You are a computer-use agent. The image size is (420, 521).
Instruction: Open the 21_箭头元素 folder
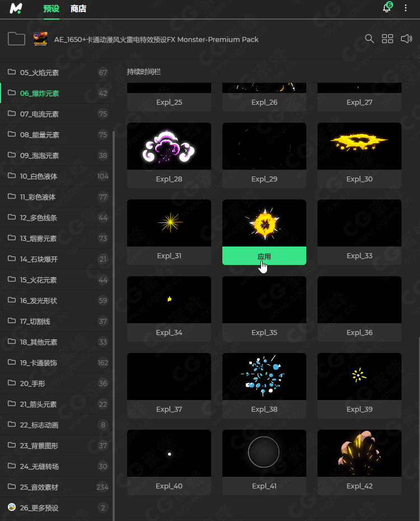click(56, 404)
